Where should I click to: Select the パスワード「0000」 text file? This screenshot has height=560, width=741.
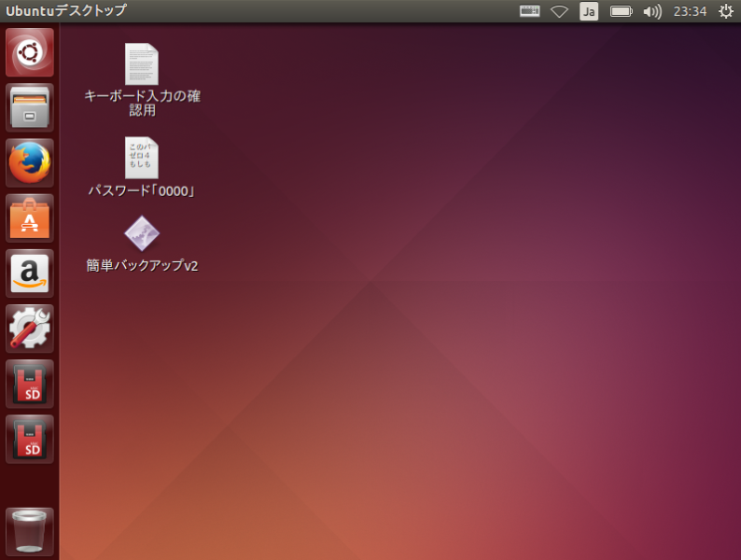(142, 158)
